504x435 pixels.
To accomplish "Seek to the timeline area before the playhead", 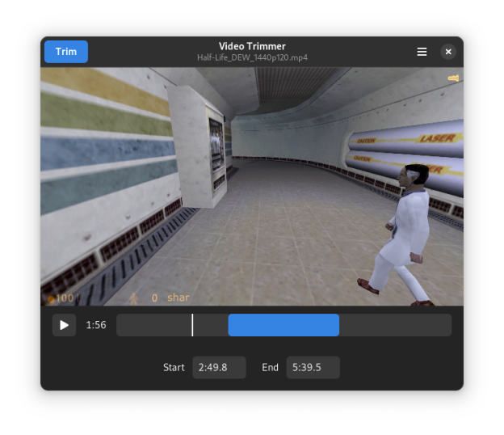I will [x=153, y=325].
